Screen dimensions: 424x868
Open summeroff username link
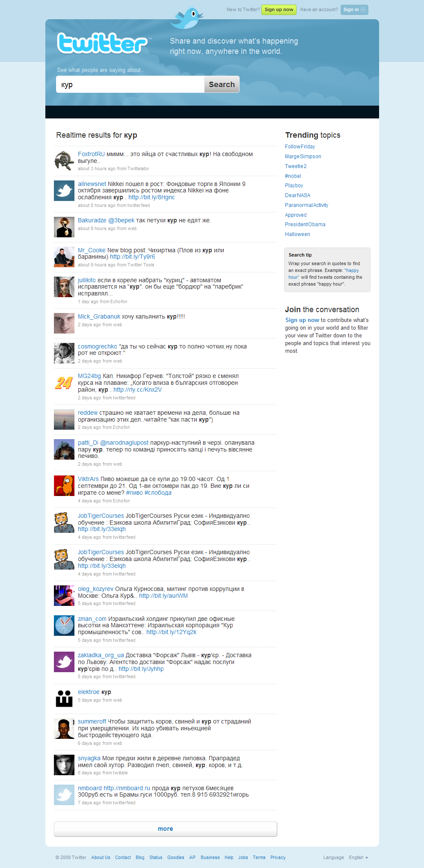coord(92,721)
